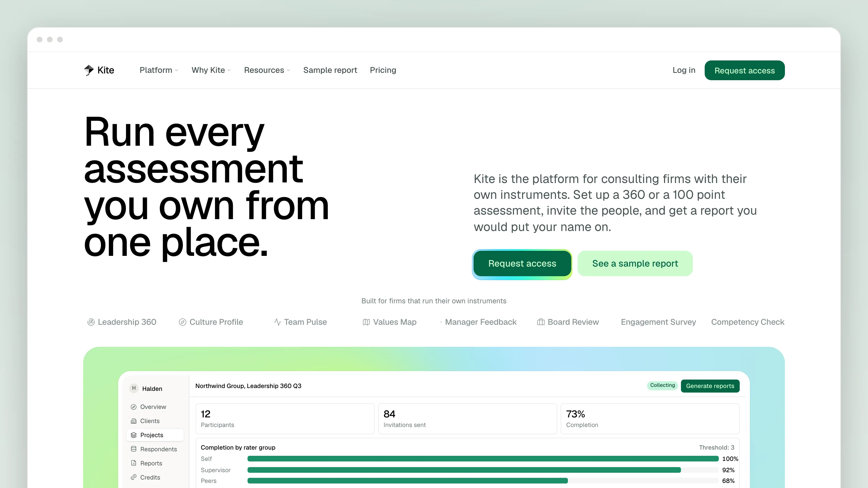Click the Supervisor completion progress bar

[483, 470]
